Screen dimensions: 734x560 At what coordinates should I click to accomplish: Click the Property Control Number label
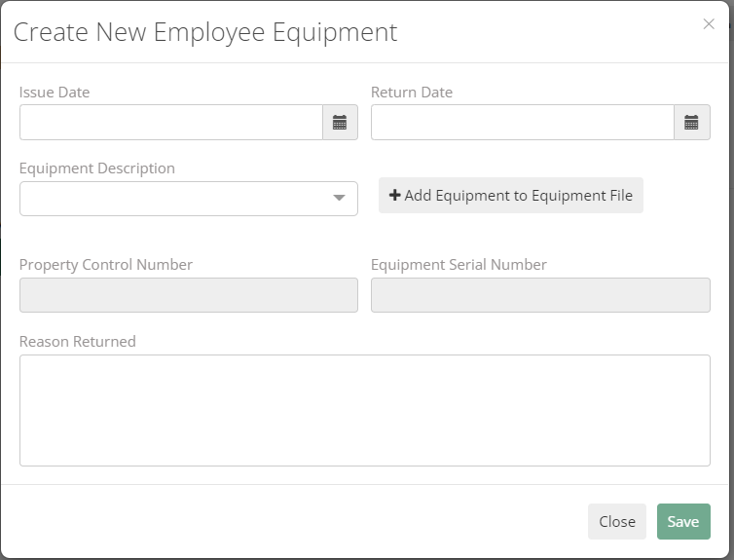106,265
